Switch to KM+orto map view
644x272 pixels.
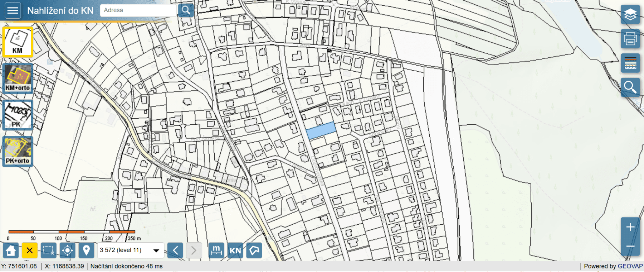click(18, 78)
